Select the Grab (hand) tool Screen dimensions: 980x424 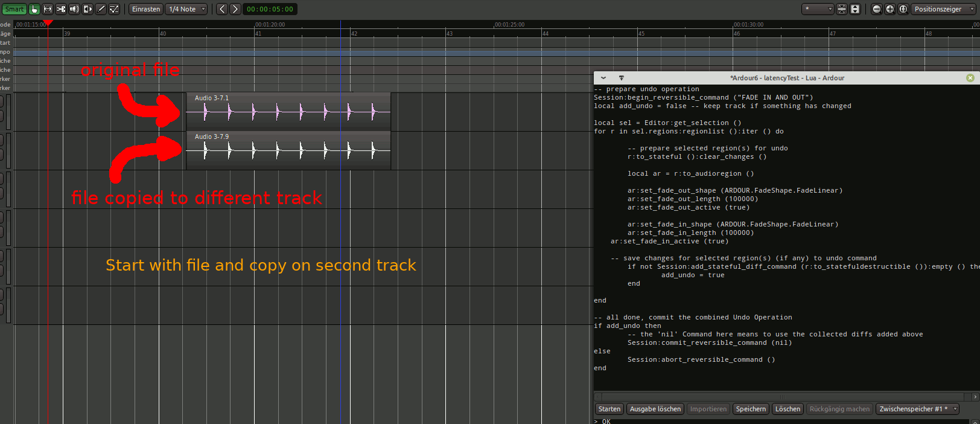pyautogui.click(x=34, y=9)
